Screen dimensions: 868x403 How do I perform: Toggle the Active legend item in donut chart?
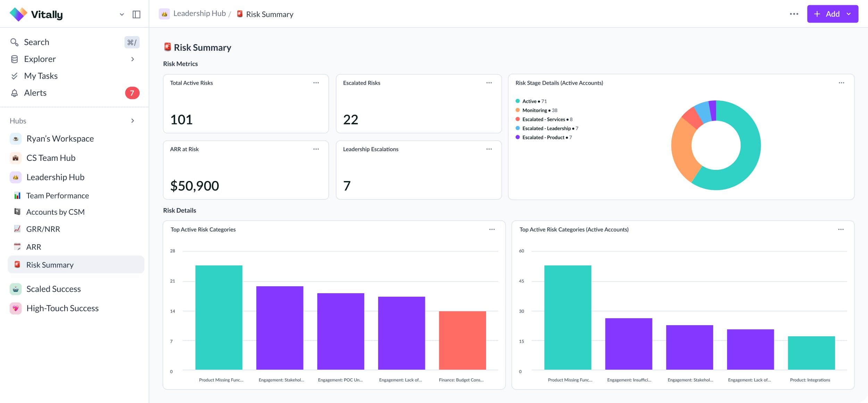529,101
